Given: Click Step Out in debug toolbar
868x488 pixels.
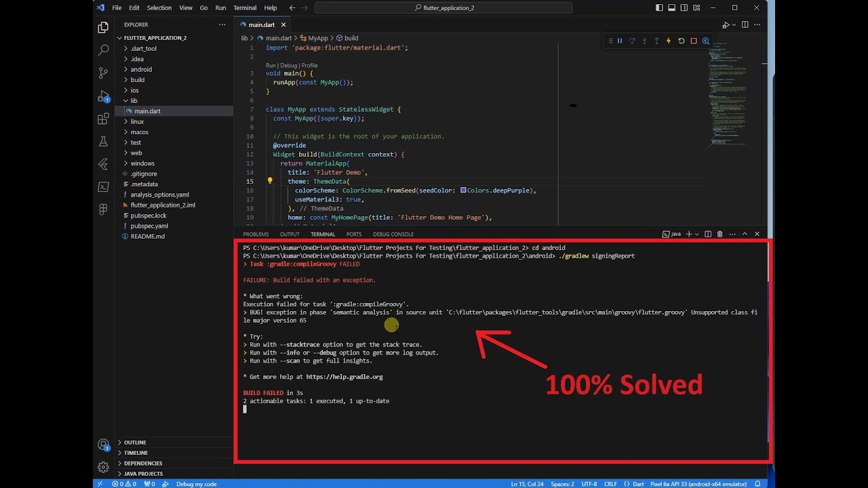Looking at the screenshot, I should [656, 41].
